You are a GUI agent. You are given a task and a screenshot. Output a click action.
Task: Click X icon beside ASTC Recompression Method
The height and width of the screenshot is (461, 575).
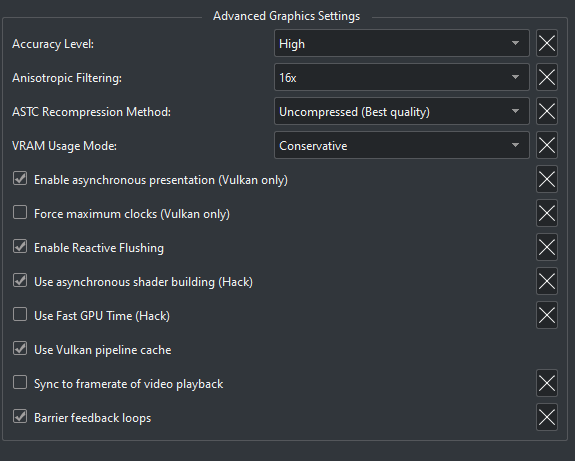click(547, 111)
